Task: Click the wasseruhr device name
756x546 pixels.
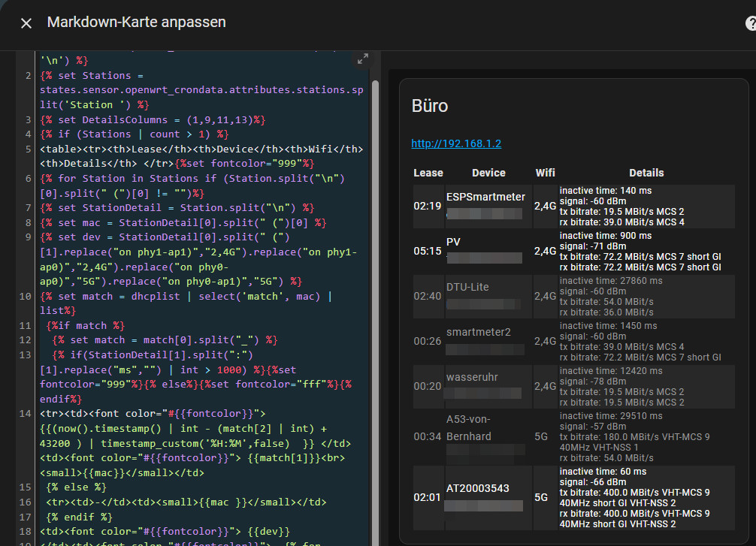Action: [x=472, y=377]
